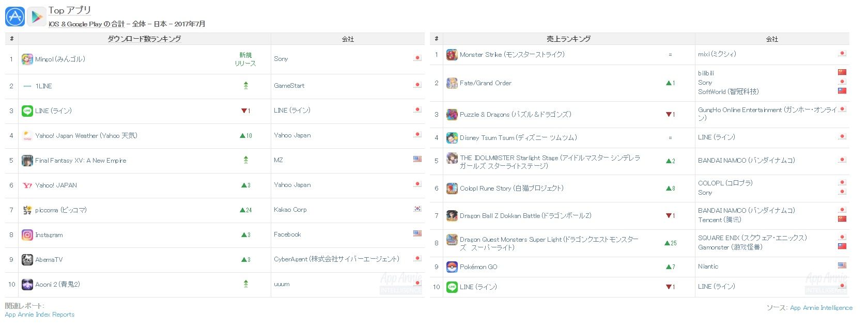Image resolution: width=868 pixels, height=329 pixels.
Task: Click AbemaTV app name
Action: [49, 260]
